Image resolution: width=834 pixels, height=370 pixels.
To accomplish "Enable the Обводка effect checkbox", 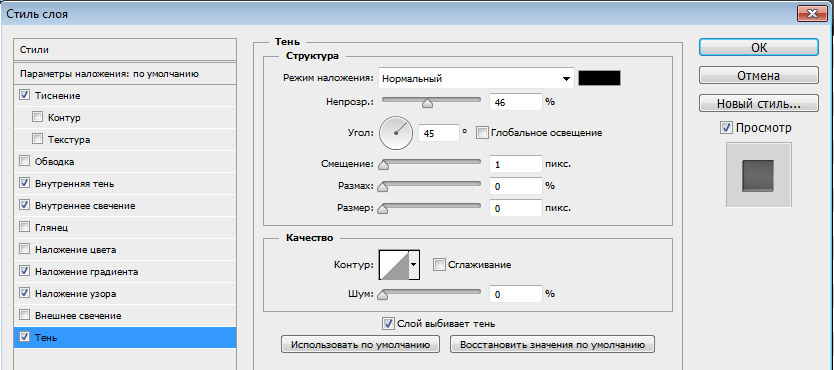I will [x=24, y=161].
